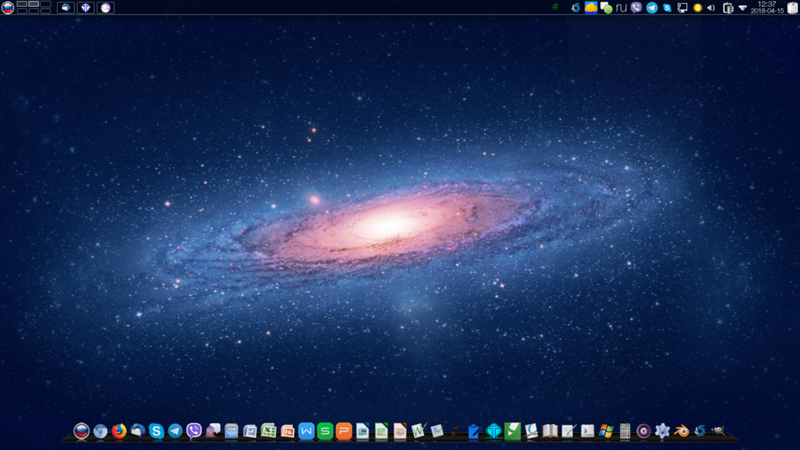
Task: Open the green pen-square icon in dock
Action: coord(512,431)
